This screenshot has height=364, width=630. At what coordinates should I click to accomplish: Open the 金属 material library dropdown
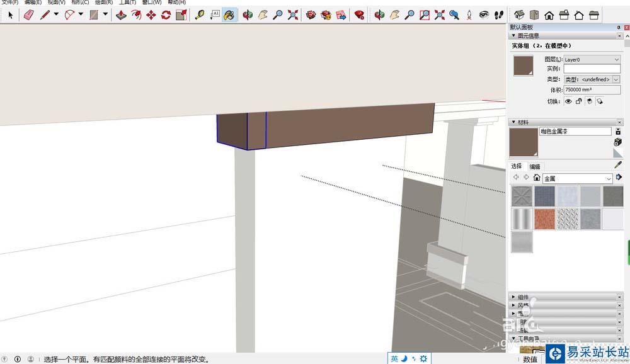[577, 178]
